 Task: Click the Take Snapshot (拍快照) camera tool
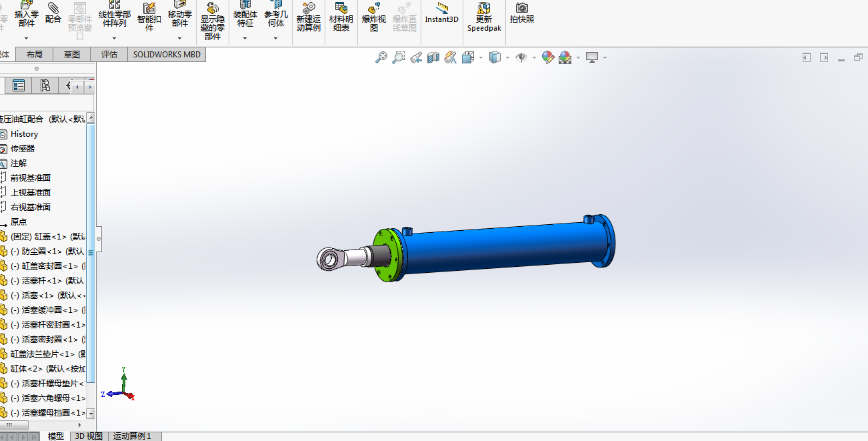coord(522,12)
